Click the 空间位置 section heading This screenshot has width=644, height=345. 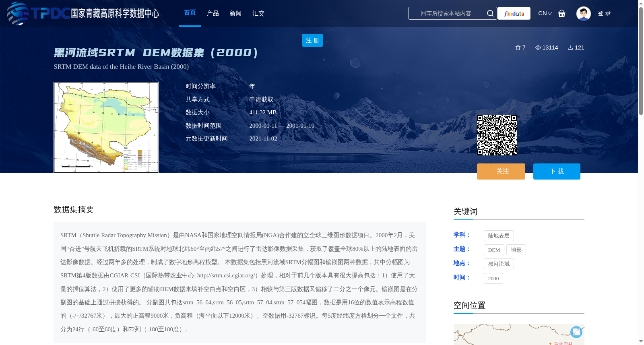coord(469,306)
